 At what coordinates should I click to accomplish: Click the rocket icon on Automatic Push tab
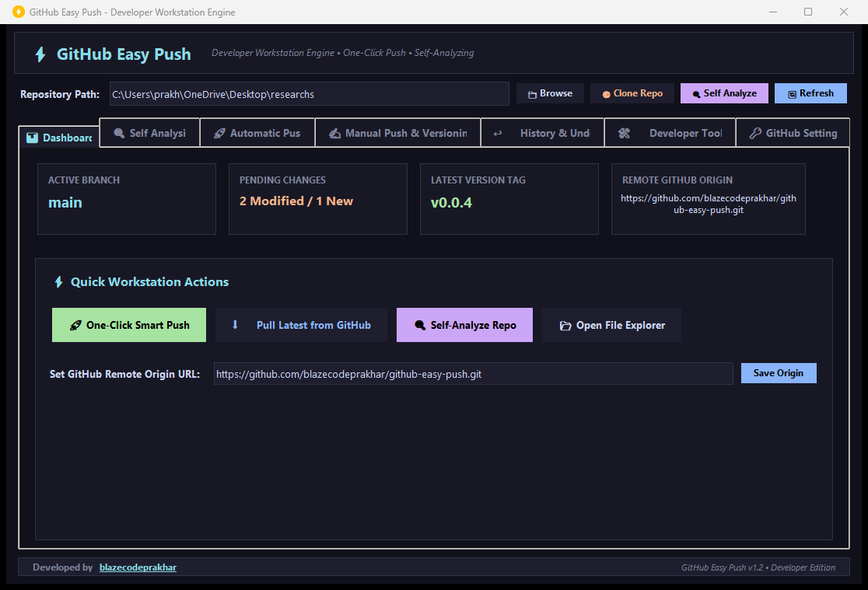[220, 134]
